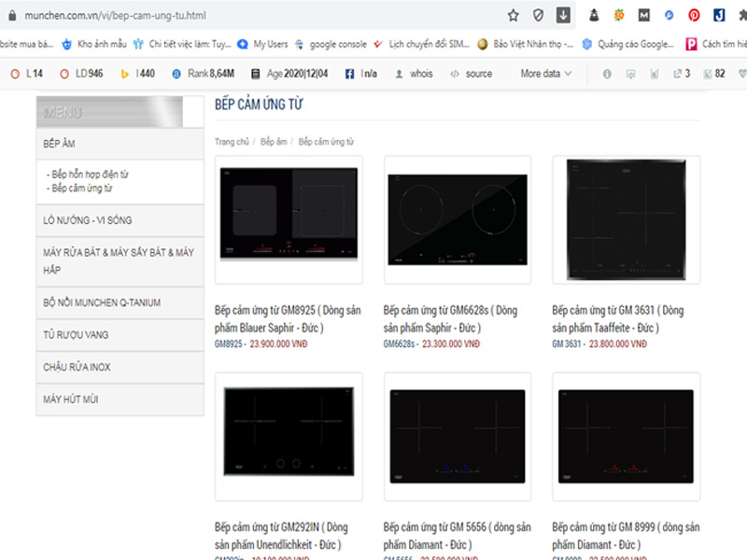The width and height of the screenshot is (747, 560).
Task: Go to Trang chủ breadcrumb link
Action: pos(232,142)
